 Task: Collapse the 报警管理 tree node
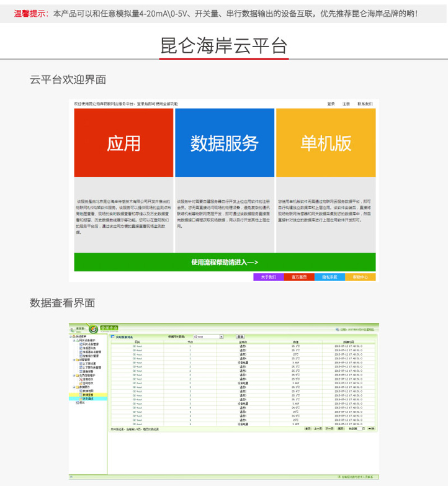74,360
